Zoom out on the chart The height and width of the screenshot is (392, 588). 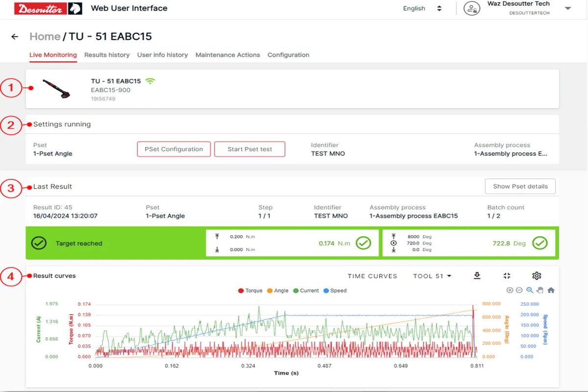coord(519,290)
